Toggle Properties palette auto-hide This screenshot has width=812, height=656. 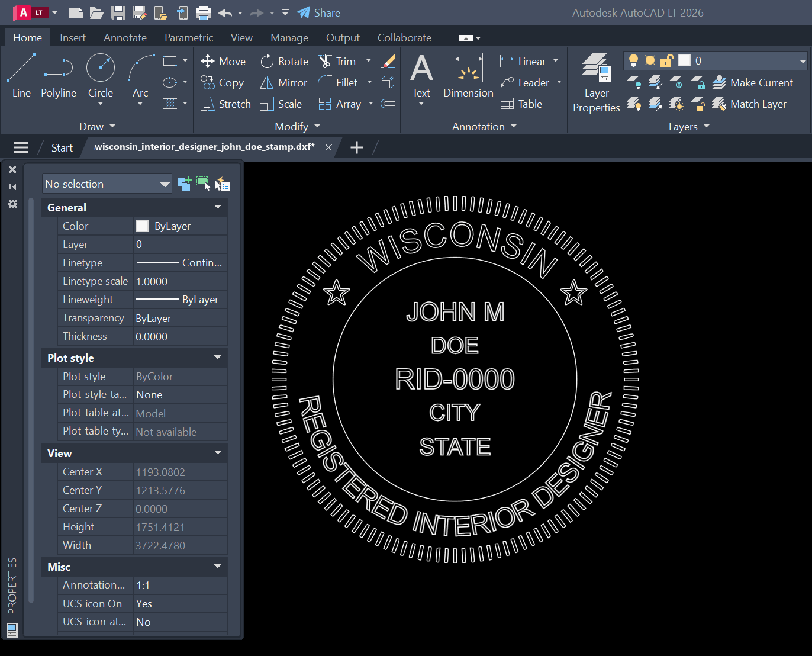point(12,186)
